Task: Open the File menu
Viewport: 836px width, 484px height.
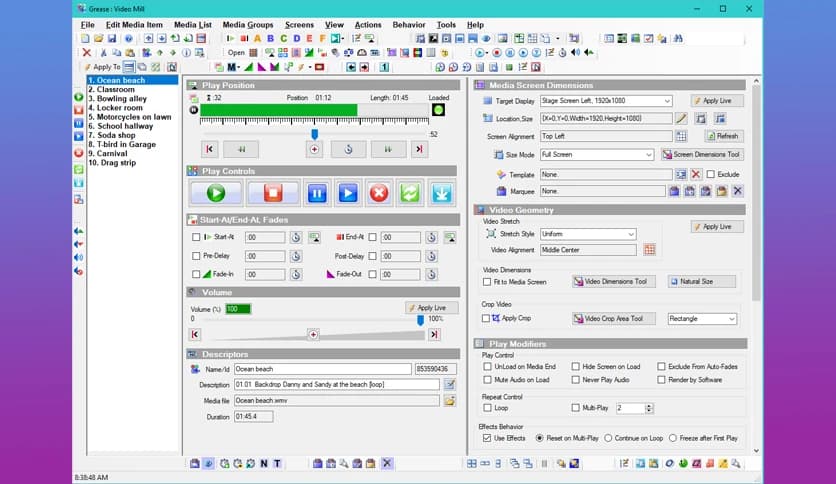Action: coord(87,25)
